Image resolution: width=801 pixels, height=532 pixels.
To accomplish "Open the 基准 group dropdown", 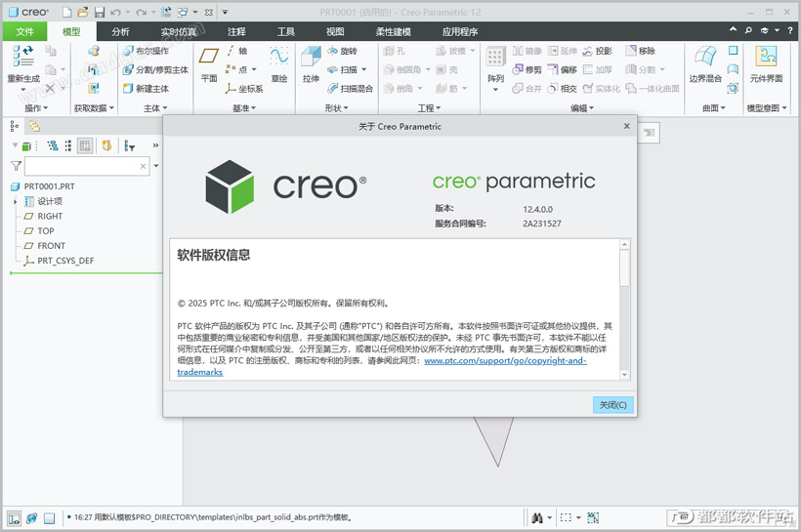I will (244, 107).
